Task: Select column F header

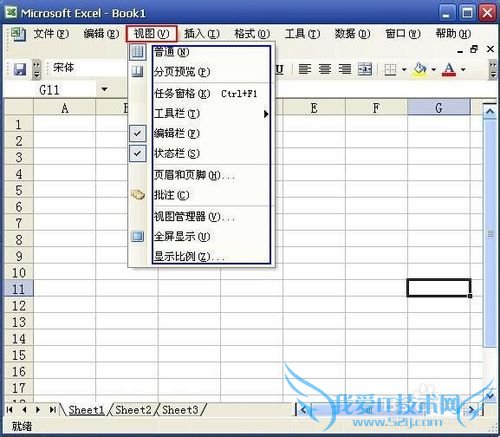Action: click(376, 108)
